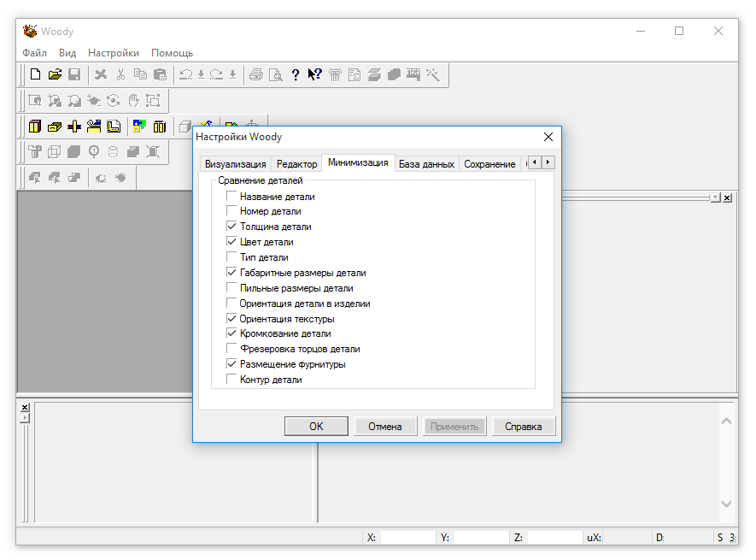
Task: Select the Минимизация tab
Action: [x=358, y=162]
